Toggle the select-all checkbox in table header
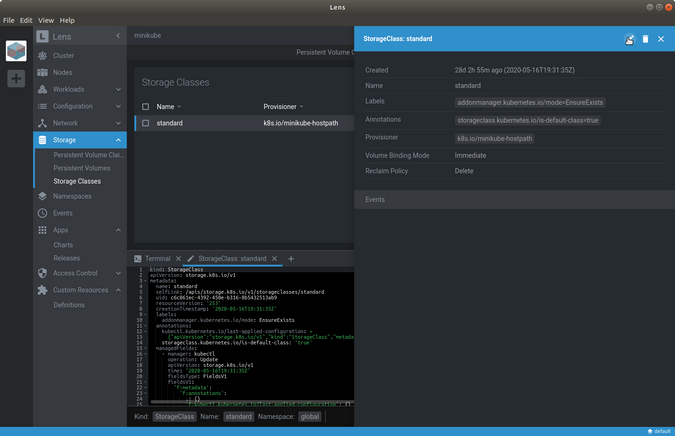Viewport: 675px width, 436px height. [146, 106]
